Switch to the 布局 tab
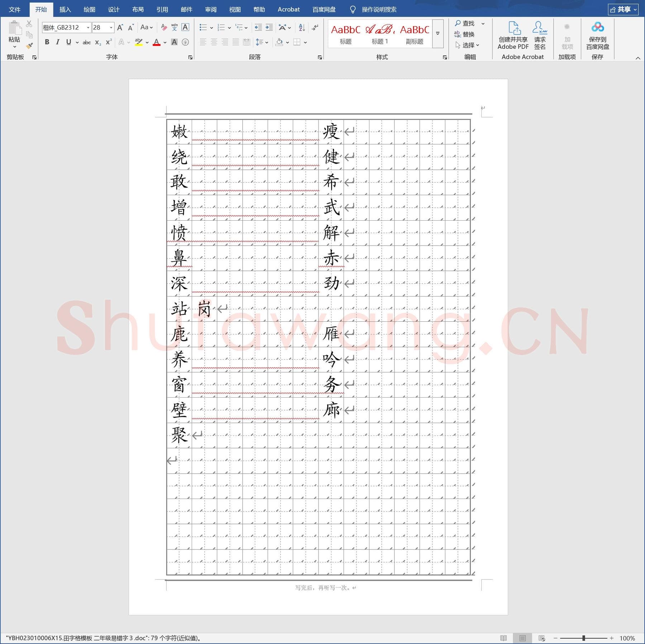 [138, 9]
